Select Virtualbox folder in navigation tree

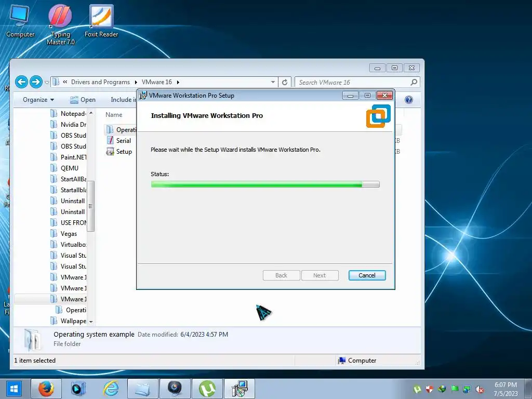pyautogui.click(x=68, y=244)
